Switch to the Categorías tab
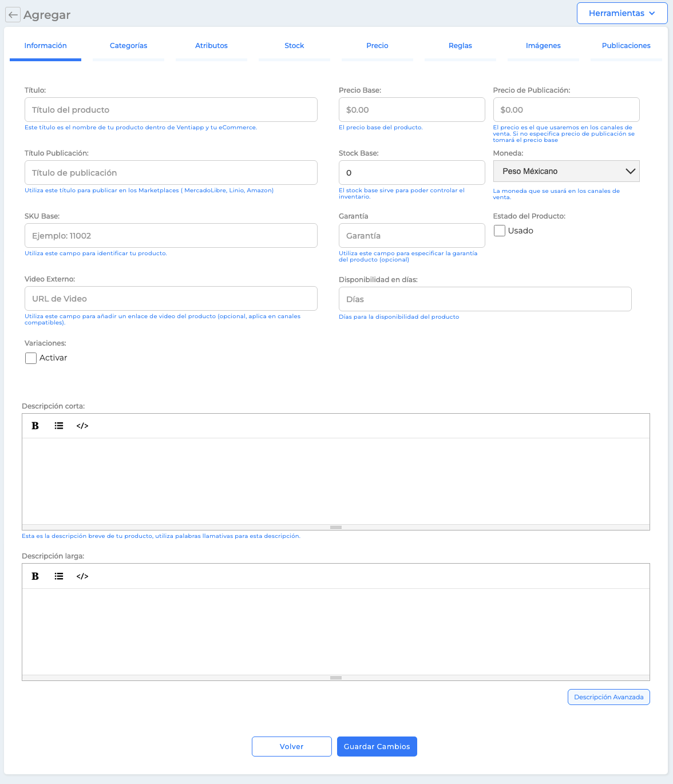This screenshot has height=784, width=673. (129, 46)
